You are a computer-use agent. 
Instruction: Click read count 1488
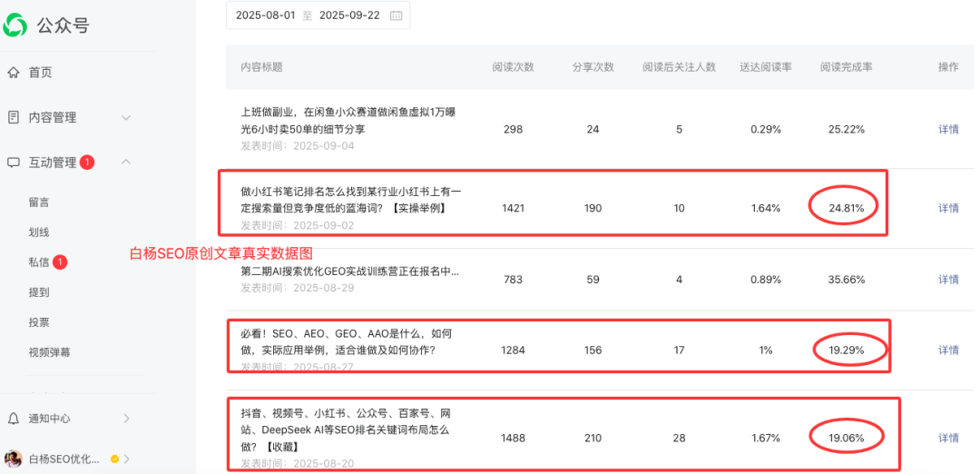(x=513, y=439)
